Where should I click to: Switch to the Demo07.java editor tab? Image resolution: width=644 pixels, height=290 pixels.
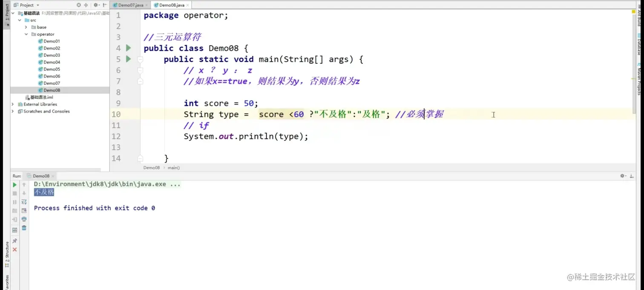pos(130,5)
